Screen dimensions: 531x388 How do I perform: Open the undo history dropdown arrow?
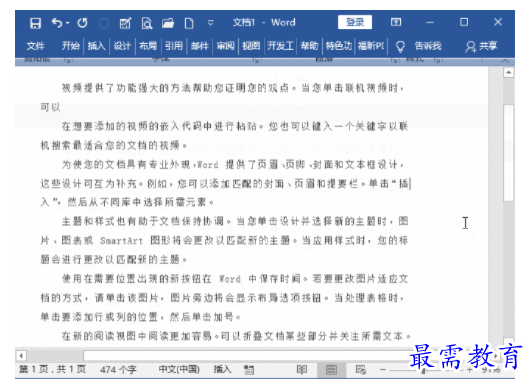pos(68,23)
